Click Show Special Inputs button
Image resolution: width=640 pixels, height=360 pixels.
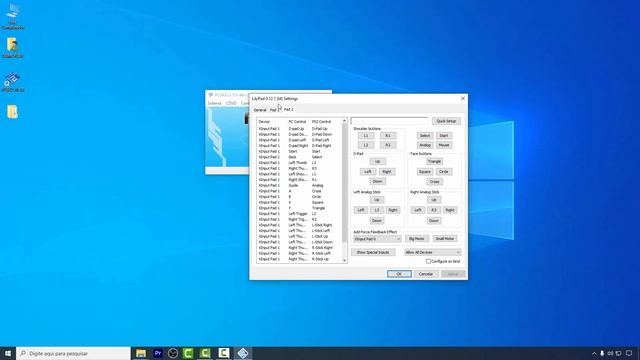373,252
